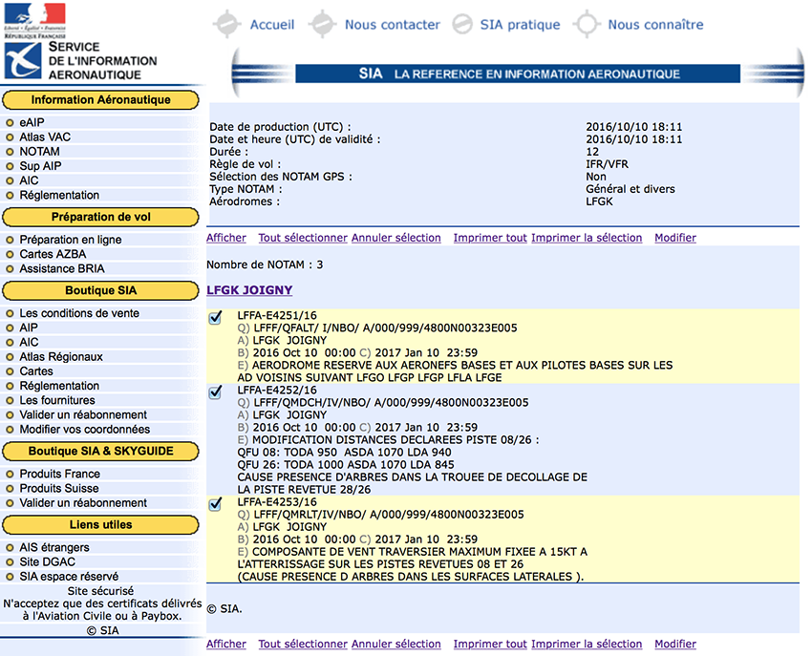Click the round icon beside SIA pratique
The height and width of the screenshot is (656, 812).
click(x=462, y=24)
